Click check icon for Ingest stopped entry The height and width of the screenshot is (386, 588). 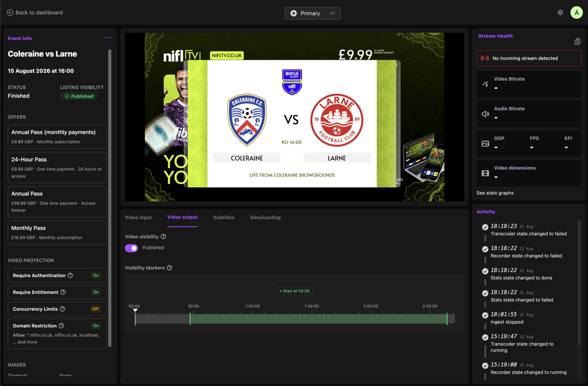tap(485, 315)
